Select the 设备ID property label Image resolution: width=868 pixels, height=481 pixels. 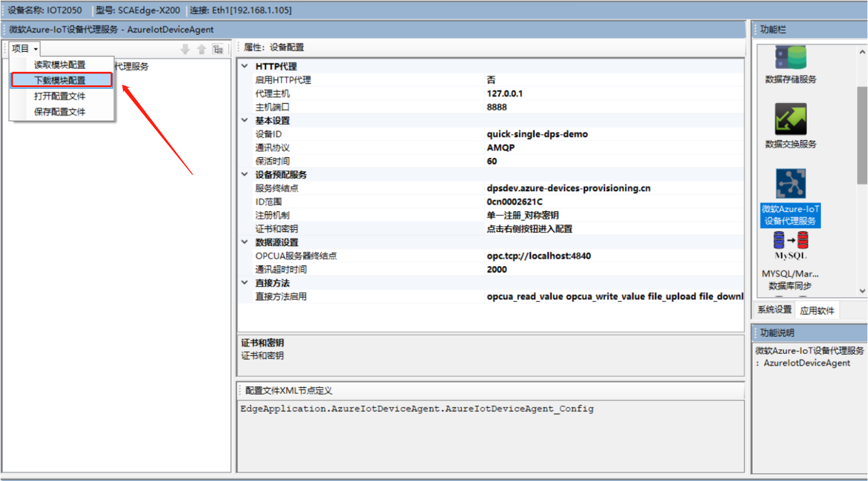click(268, 134)
